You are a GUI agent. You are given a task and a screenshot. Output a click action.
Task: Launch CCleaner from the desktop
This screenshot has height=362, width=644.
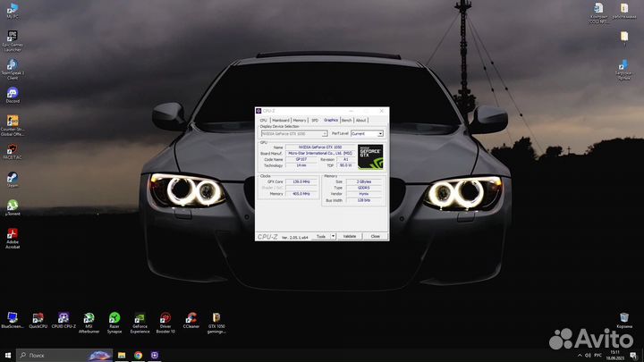(191, 320)
